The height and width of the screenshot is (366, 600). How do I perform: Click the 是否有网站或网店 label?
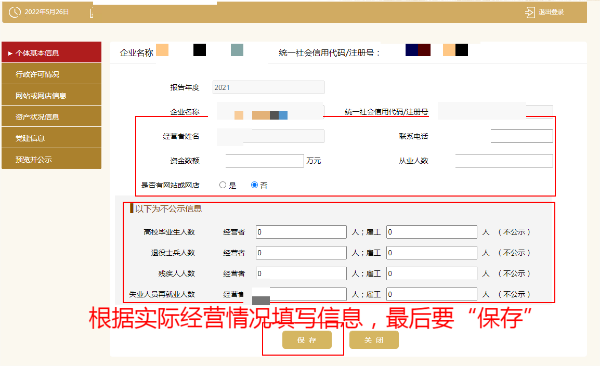point(170,185)
